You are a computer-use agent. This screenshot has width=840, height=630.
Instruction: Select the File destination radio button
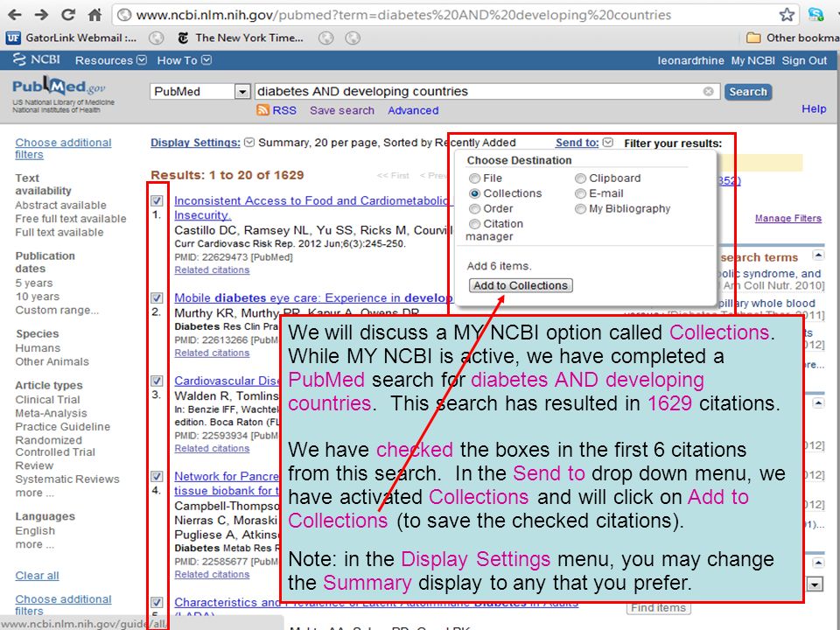coord(474,178)
